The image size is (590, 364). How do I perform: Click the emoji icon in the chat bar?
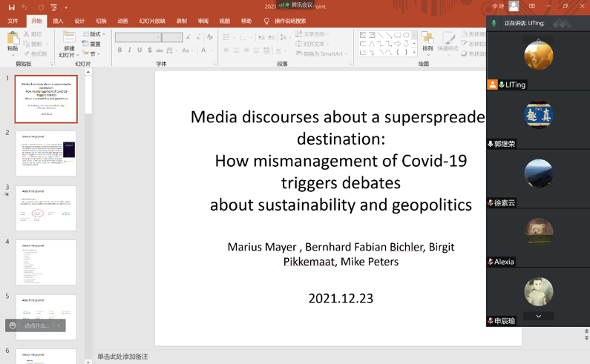(x=13, y=325)
